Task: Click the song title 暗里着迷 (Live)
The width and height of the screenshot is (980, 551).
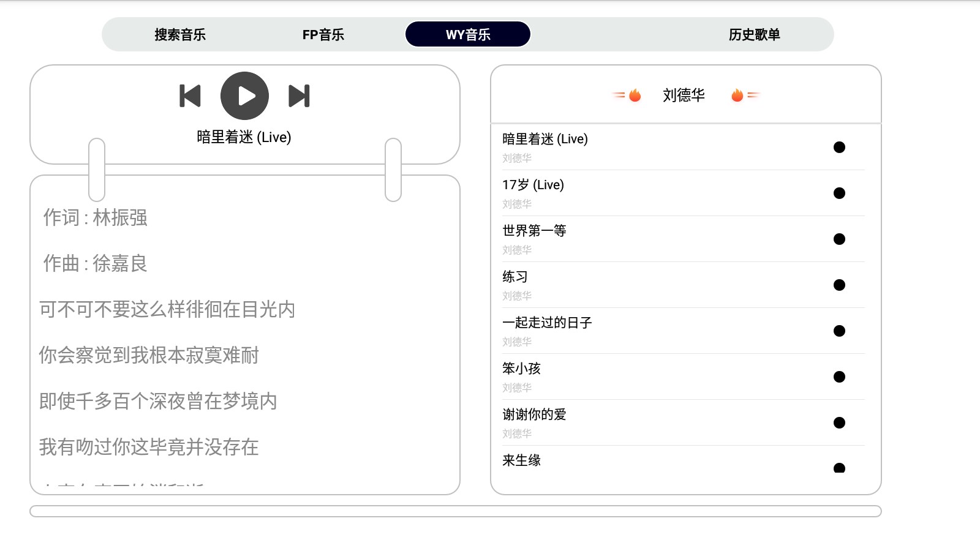Action: (x=243, y=137)
